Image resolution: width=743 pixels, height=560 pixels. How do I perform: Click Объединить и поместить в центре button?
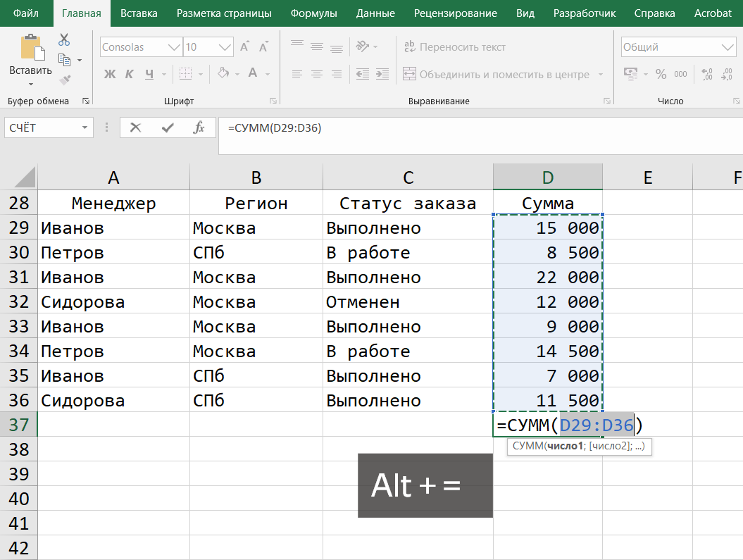click(x=496, y=75)
